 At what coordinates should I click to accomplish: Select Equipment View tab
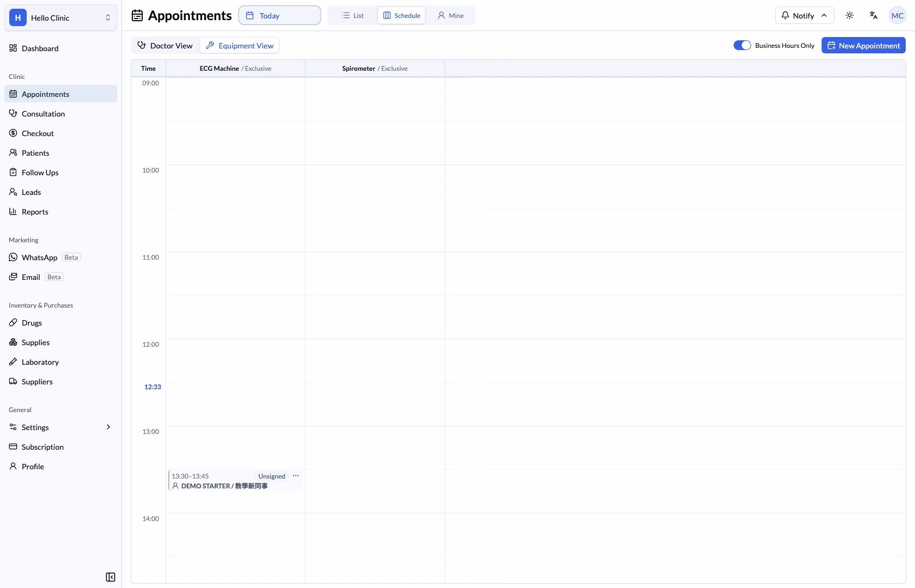pos(240,46)
